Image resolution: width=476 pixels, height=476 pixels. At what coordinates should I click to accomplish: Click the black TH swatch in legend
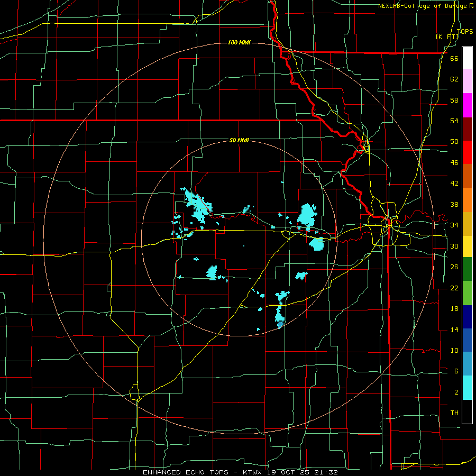[x=467, y=411]
